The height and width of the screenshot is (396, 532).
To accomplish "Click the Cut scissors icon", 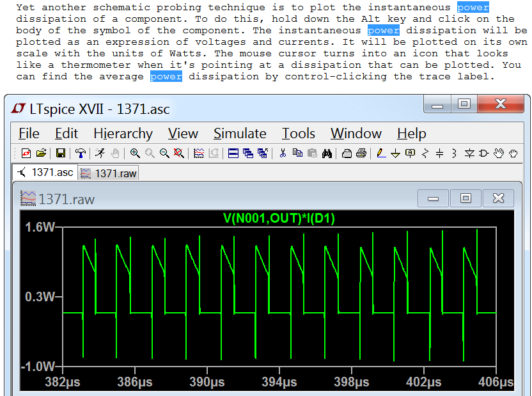I will [x=283, y=154].
